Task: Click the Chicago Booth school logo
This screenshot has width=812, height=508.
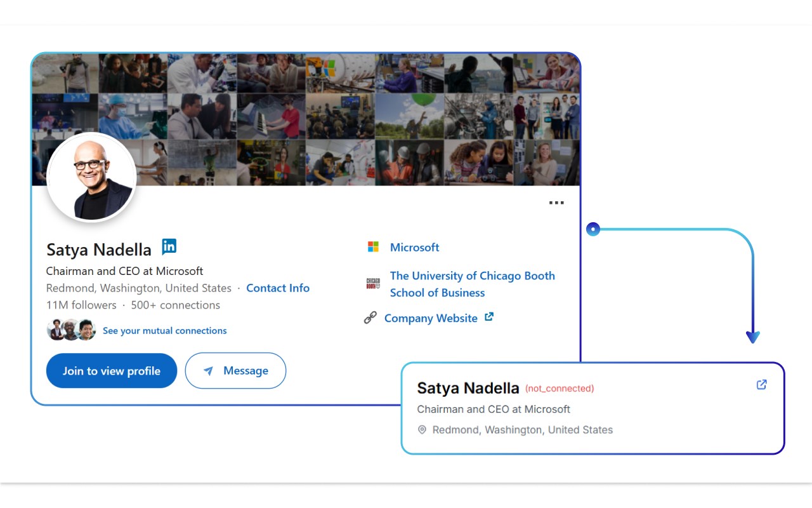Action: 373,283
